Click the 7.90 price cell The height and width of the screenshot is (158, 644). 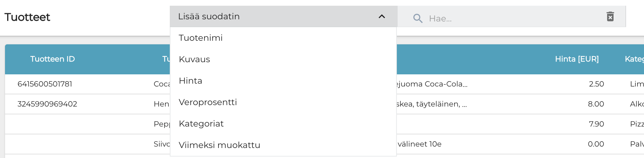pyautogui.click(x=596, y=124)
